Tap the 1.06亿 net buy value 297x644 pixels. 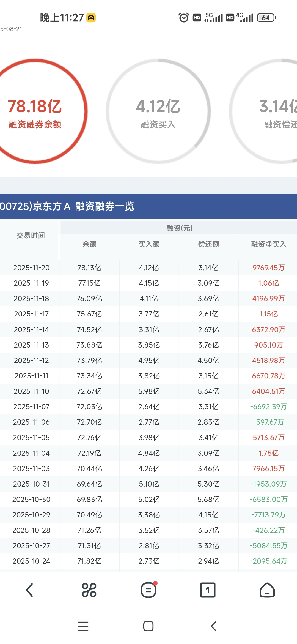click(x=269, y=283)
